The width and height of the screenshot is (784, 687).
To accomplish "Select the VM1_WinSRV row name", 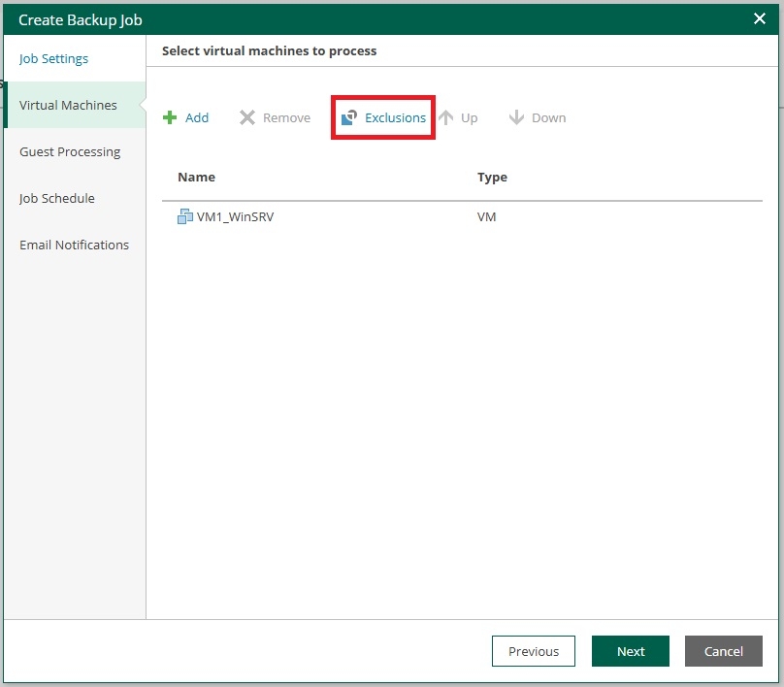I will [236, 217].
